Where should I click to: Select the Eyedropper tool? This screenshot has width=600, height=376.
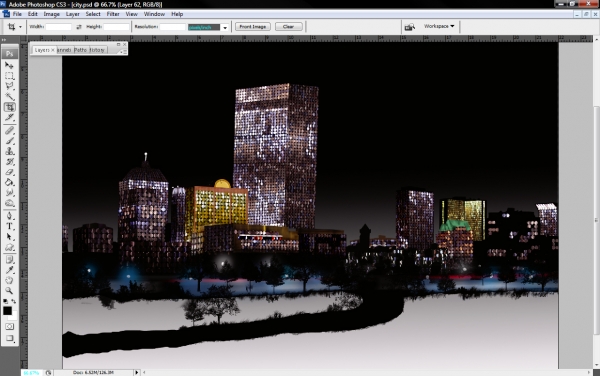[x=9, y=270]
